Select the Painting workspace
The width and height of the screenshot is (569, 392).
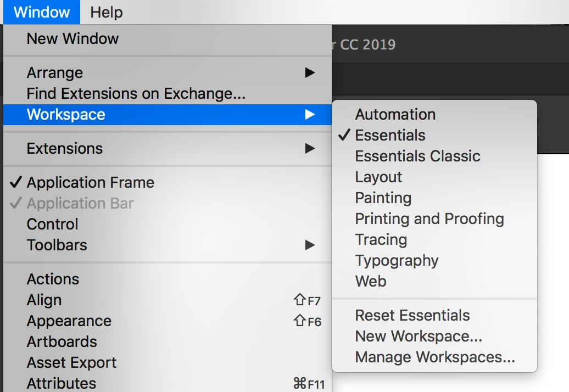[x=383, y=198]
